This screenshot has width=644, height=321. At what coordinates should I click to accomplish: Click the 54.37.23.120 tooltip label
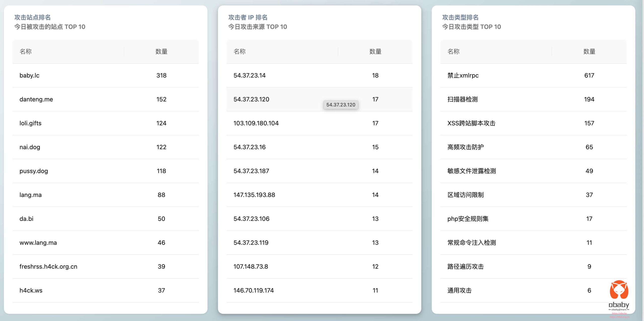[341, 105]
